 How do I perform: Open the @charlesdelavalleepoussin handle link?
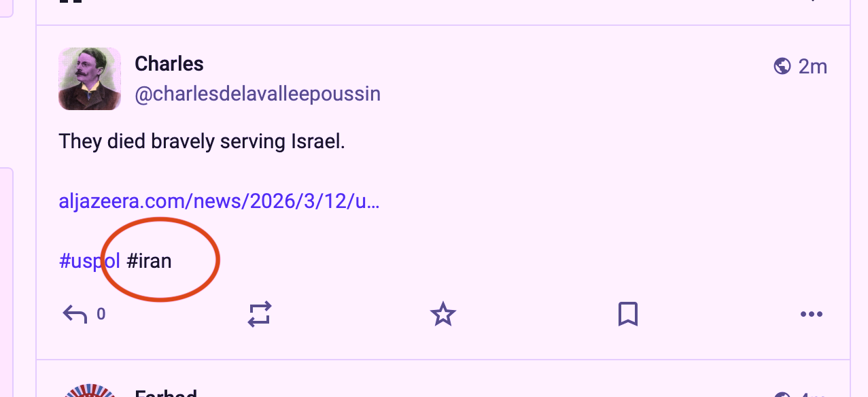tap(258, 94)
